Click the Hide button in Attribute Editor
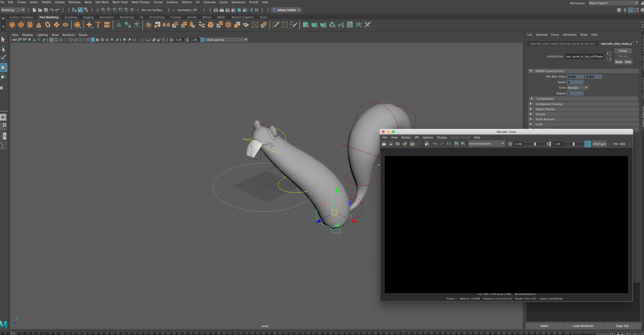The image size is (644, 335). point(628,62)
